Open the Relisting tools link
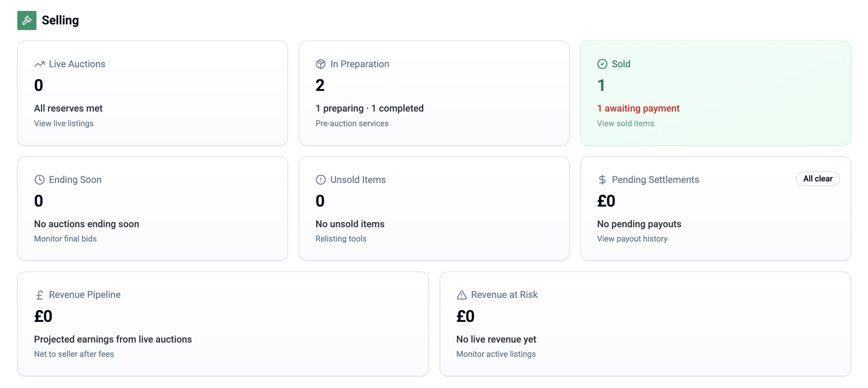The image size is (868, 388). point(341,239)
